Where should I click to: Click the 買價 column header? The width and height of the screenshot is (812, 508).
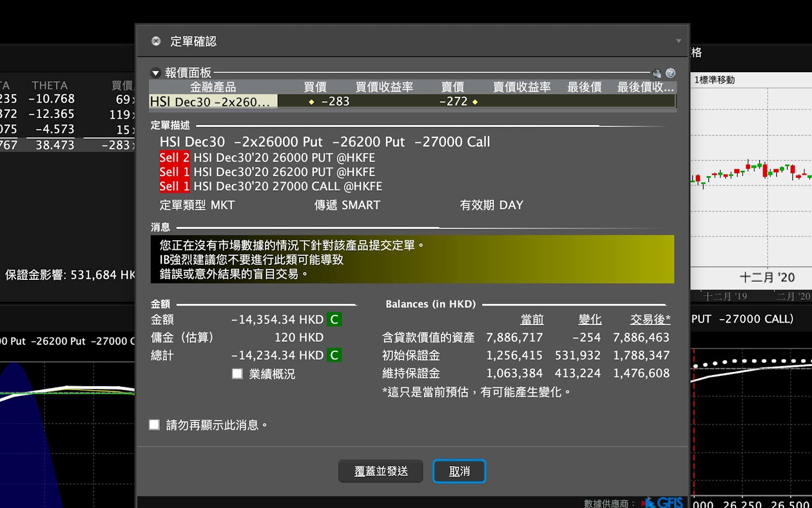[315, 87]
